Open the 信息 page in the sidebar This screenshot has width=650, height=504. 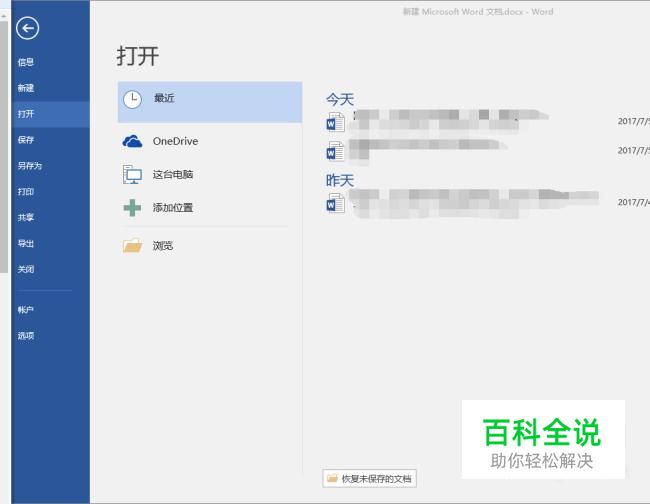tap(26, 62)
